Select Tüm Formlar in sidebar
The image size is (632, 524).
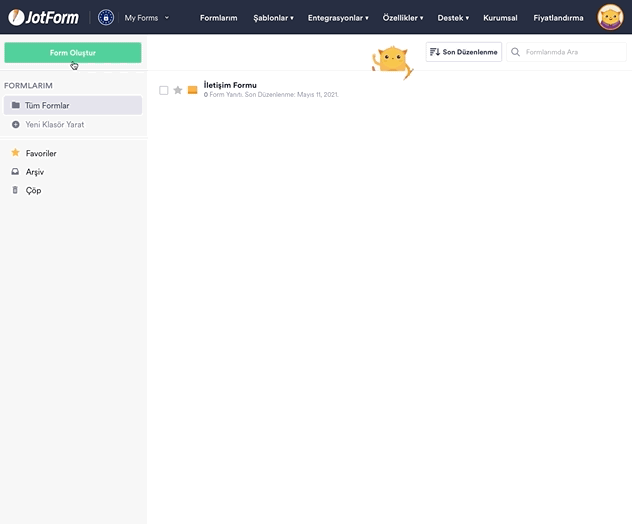73,105
